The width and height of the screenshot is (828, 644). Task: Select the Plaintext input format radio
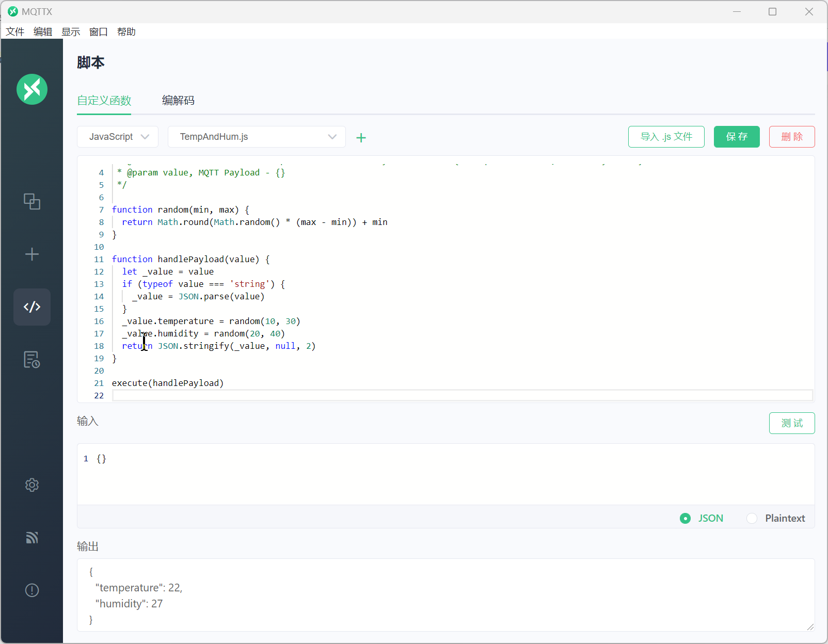(752, 518)
